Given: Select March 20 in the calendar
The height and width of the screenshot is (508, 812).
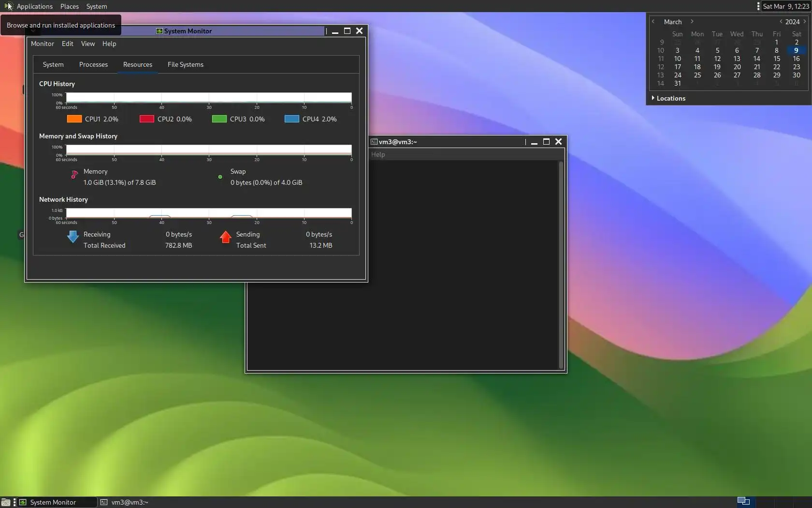Looking at the screenshot, I should click(737, 67).
